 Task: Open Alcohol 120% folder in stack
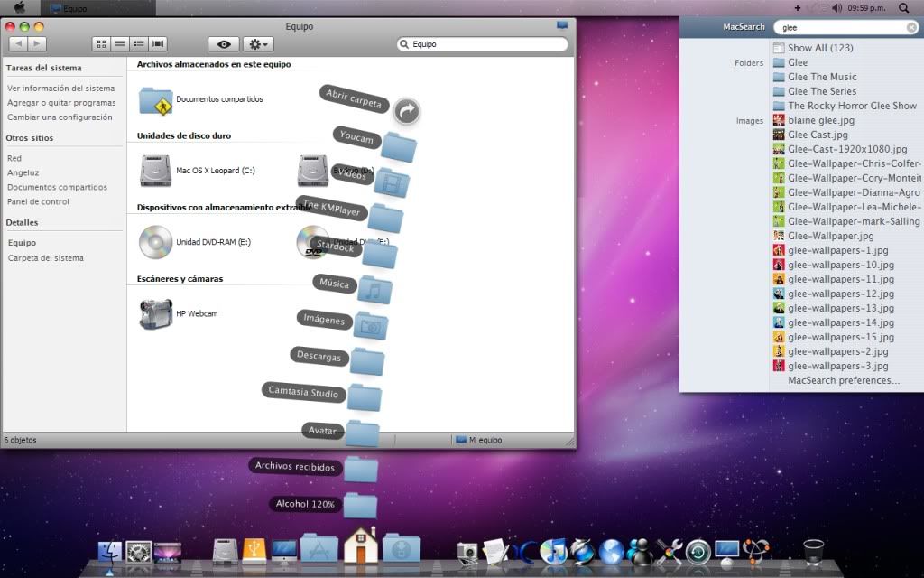coord(360,506)
